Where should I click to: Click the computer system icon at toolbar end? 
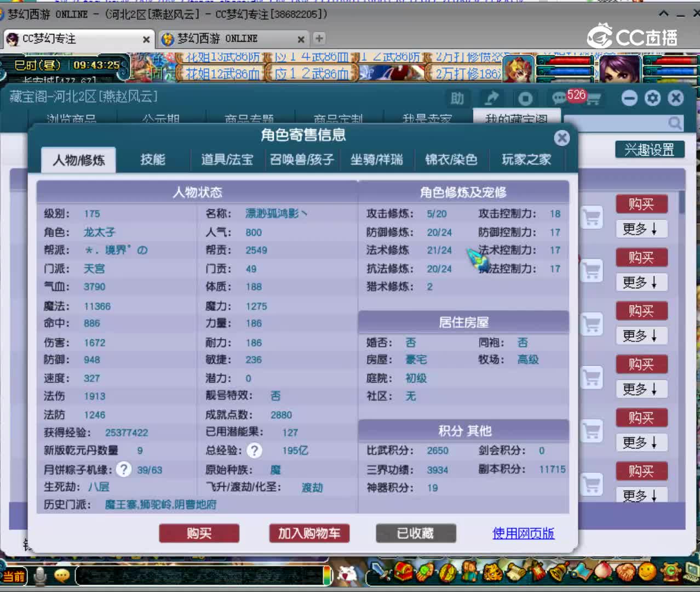pyautogui.click(x=692, y=571)
